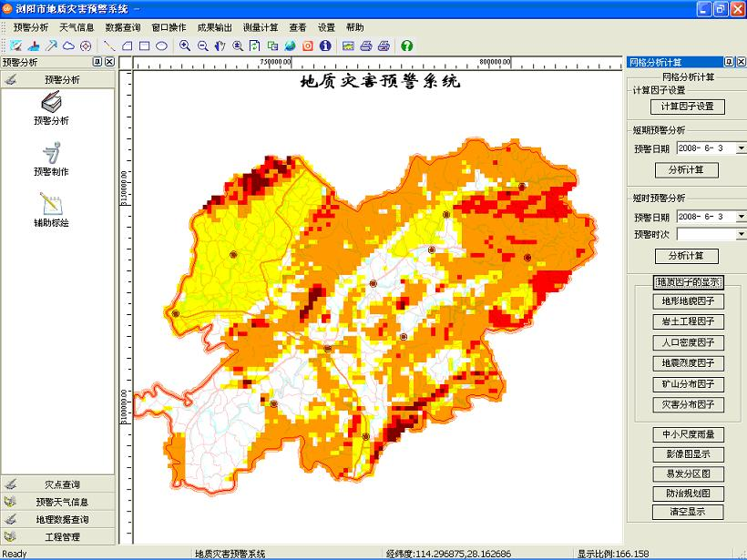Click the 地形地貌因子 button

688,301
